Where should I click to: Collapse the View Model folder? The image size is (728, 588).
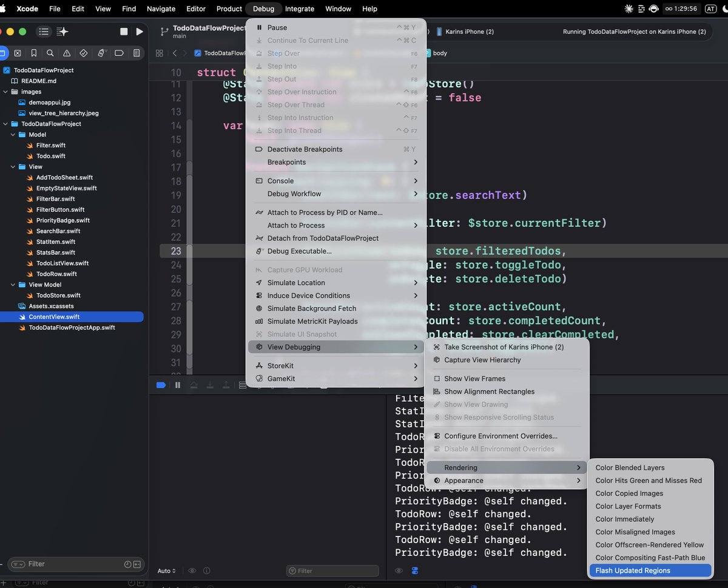13,285
